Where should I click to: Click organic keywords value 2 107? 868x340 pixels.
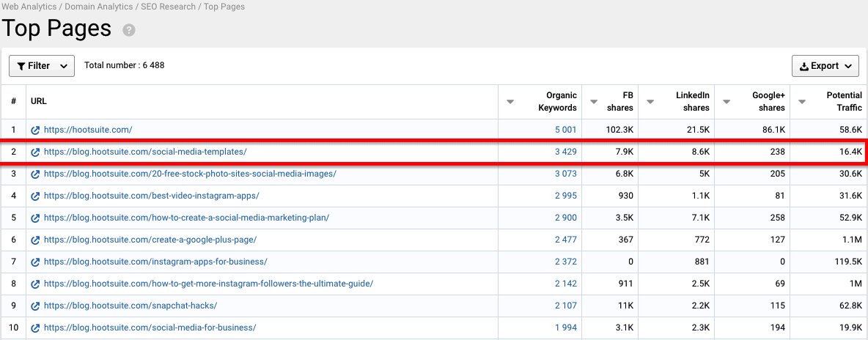[x=566, y=306]
